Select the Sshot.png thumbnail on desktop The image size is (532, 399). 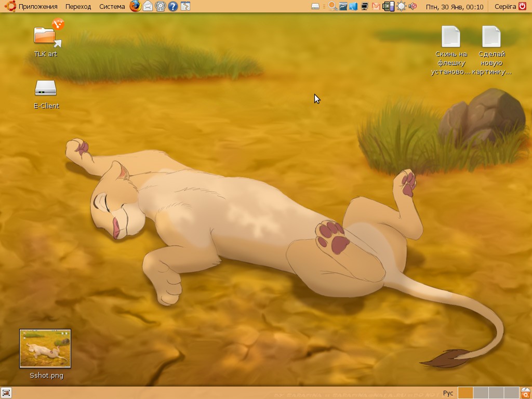[x=45, y=348]
